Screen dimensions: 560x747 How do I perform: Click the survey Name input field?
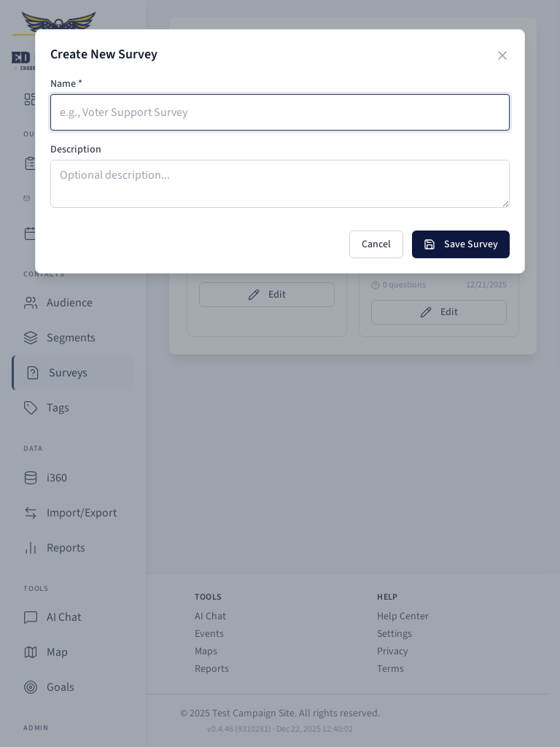pyautogui.click(x=280, y=112)
